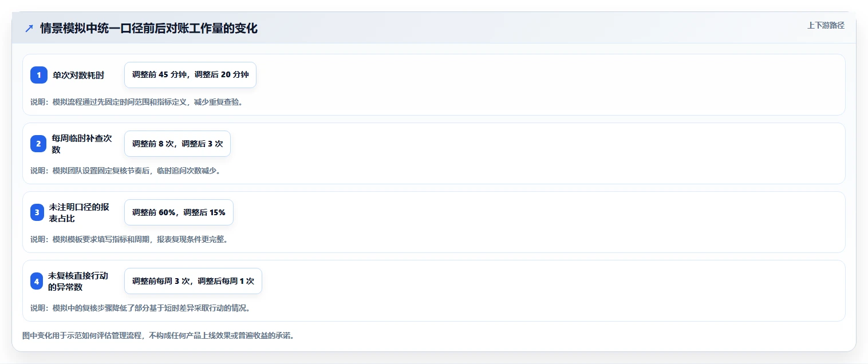Open the 上下游路径 tag at top right

click(826, 25)
